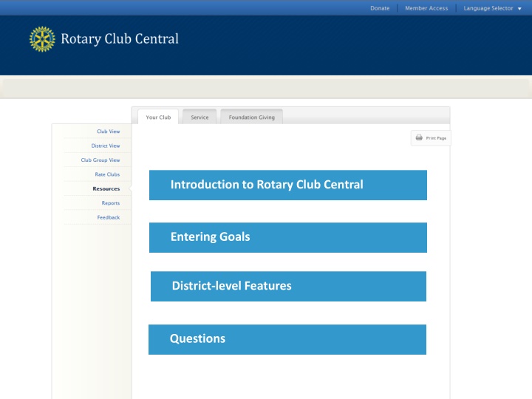Click the Print Page label
Image resolution: width=532 pixels, height=399 pixels.
pyautogui.click(x=436, y=138)
